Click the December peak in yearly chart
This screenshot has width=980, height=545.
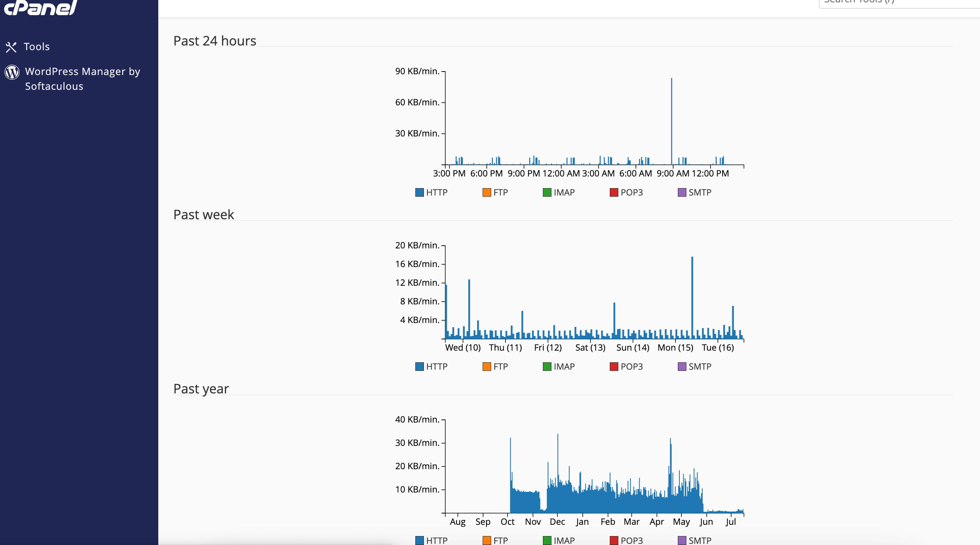point(558,473)
